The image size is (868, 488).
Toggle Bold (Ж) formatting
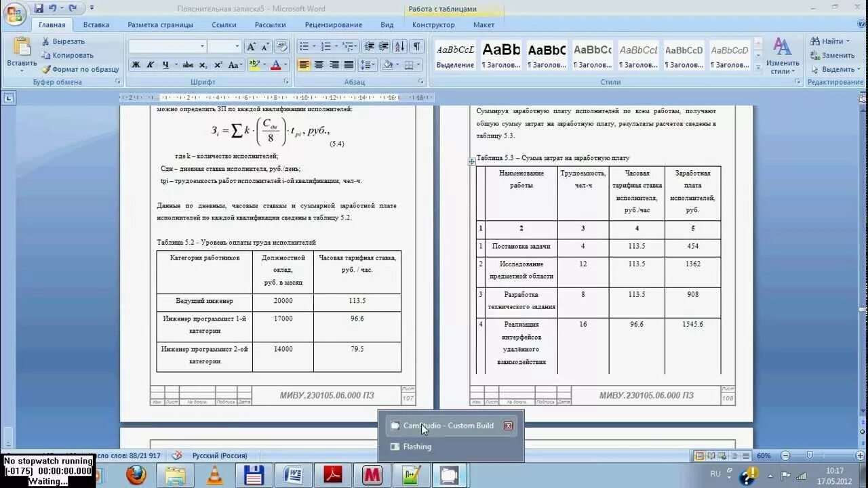(x=136, y=65)
